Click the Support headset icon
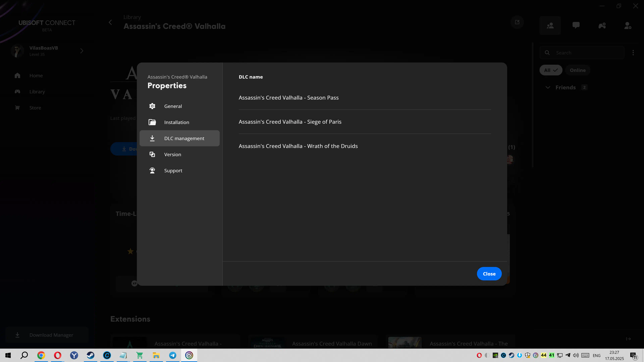644x362 pixels. (152, 170)
